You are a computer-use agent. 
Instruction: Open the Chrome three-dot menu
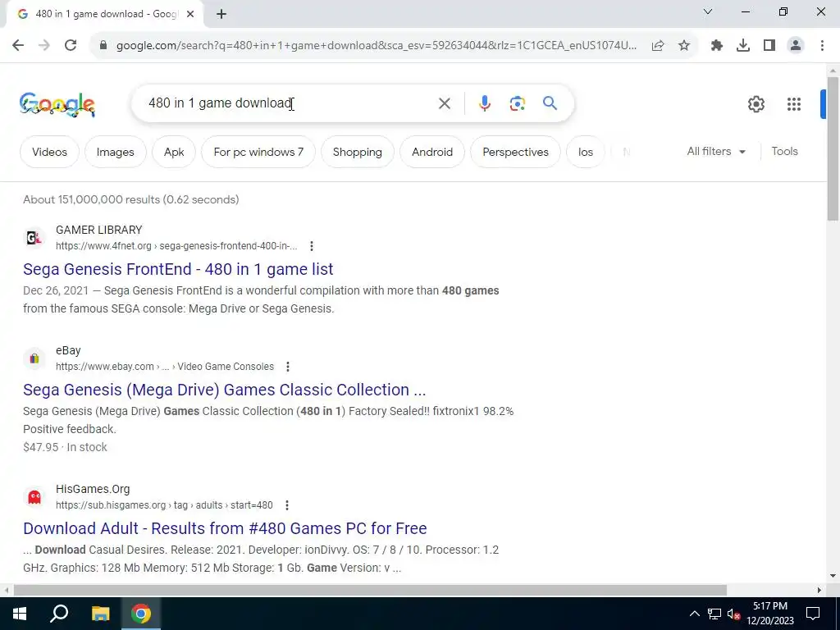pos(822,46)
